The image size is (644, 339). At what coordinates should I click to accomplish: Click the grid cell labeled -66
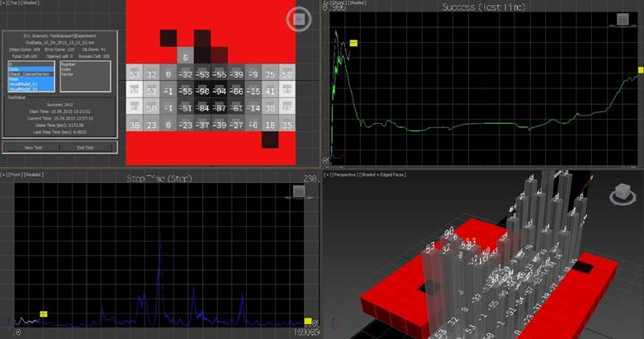(236, 89)
